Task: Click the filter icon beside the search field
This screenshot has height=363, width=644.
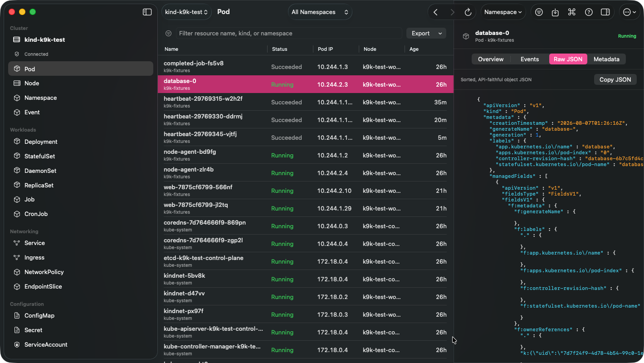Action: (x=169, y=33)
